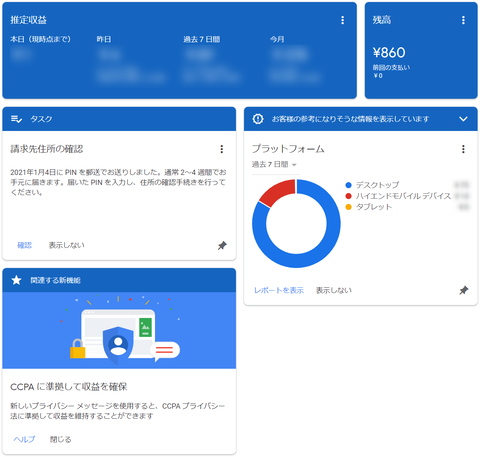Screen dimensions: 480x457
Task: Click the blue デスクトップ legend dot
Action: [348, 185]
